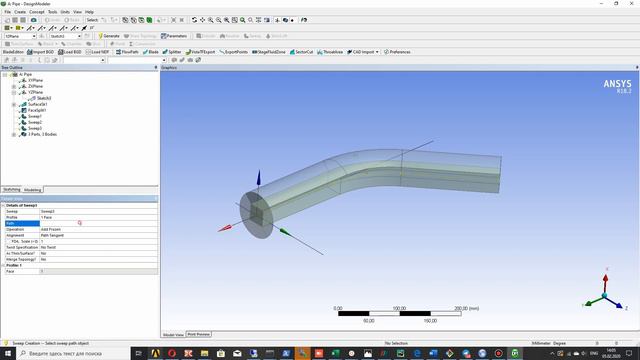Open the Units menu
Viewport: 640px width, 360px height.
65,12
